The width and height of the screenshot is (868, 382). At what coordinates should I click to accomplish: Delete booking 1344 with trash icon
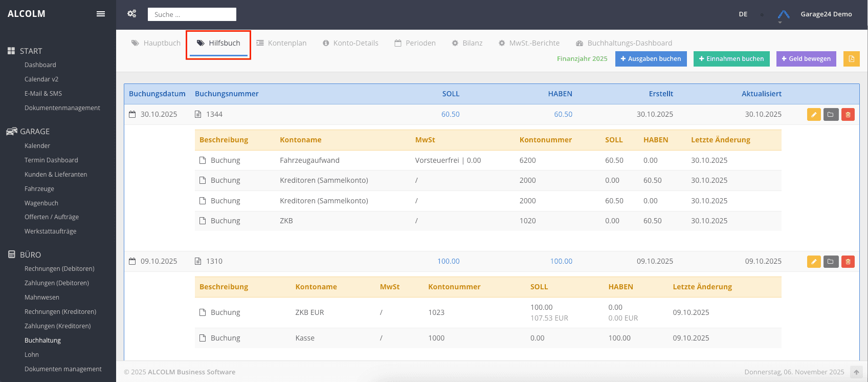pyautogui.click(x=848, y=115)
